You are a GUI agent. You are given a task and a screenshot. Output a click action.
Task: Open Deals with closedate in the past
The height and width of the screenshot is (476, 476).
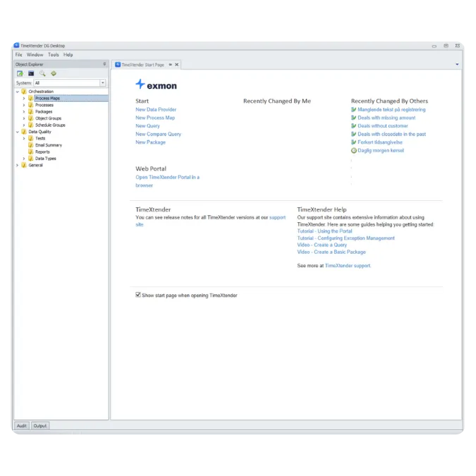[391, 134]
